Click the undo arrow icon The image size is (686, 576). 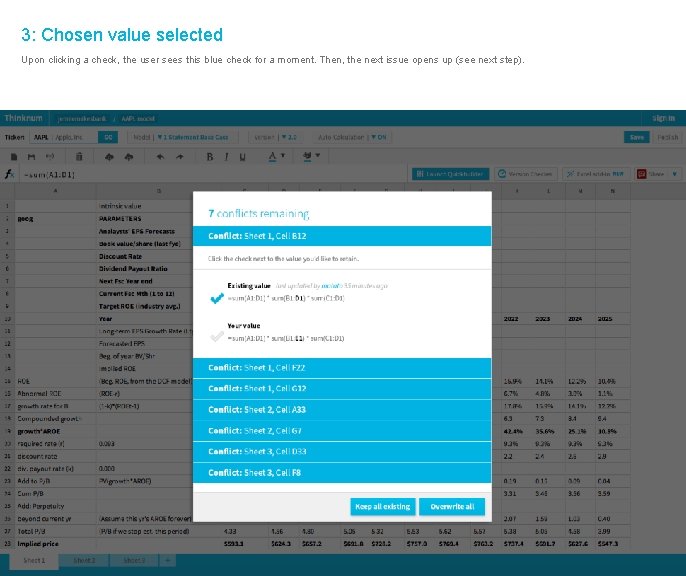point(160,157)
